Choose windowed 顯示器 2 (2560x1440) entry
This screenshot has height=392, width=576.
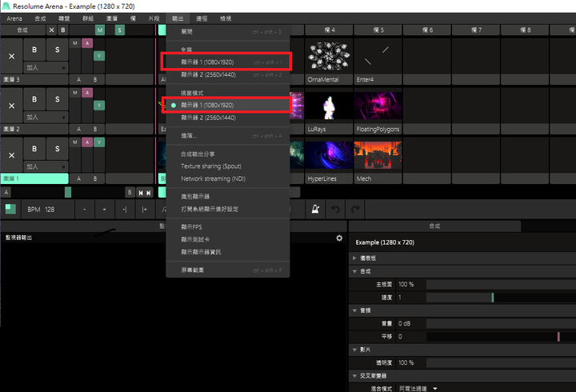coord(228,118)
